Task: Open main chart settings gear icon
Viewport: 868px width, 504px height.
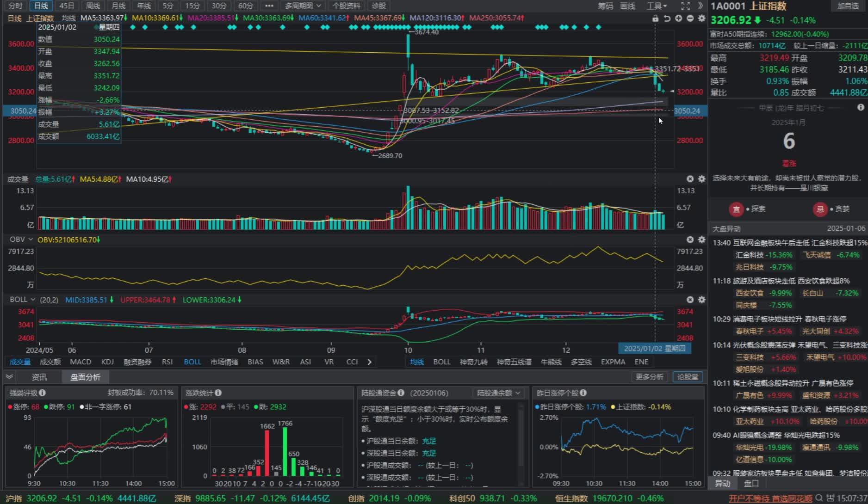Action: [x=701, y=18]
